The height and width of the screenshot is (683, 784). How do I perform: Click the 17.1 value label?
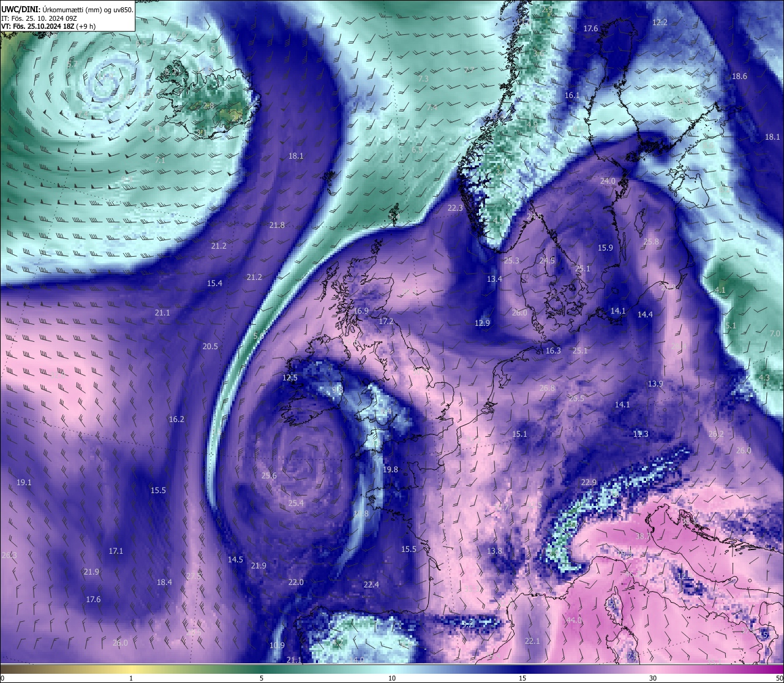(x=116, y=551)
